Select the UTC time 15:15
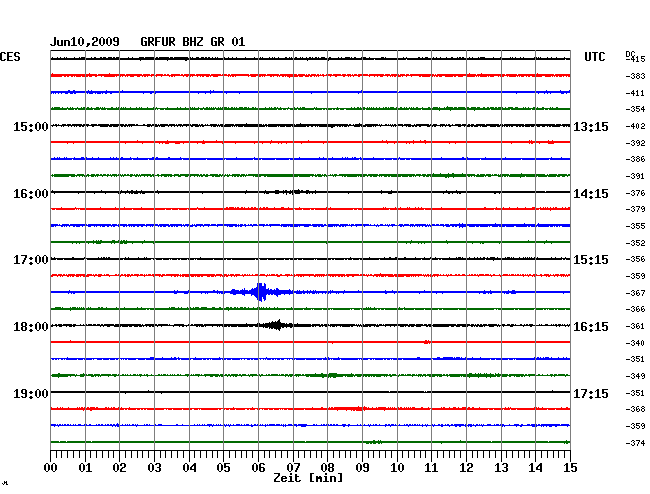 (x=591, y=260)
